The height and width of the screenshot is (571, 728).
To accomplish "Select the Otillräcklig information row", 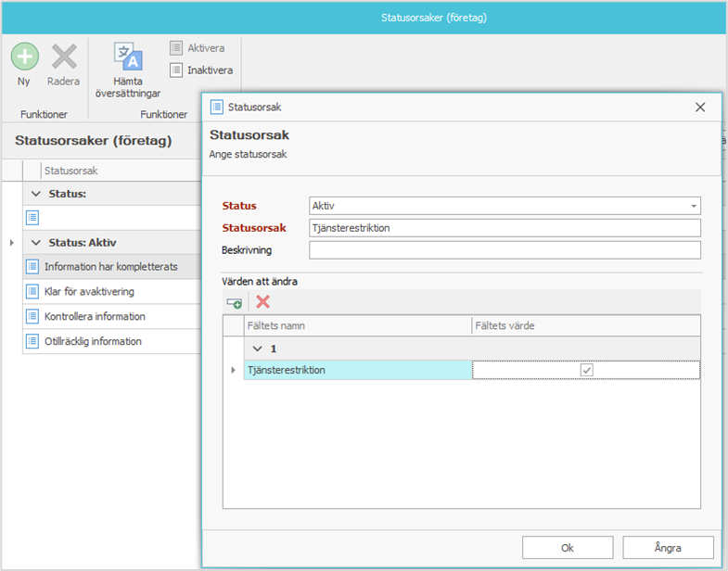I will pos(93,342).
